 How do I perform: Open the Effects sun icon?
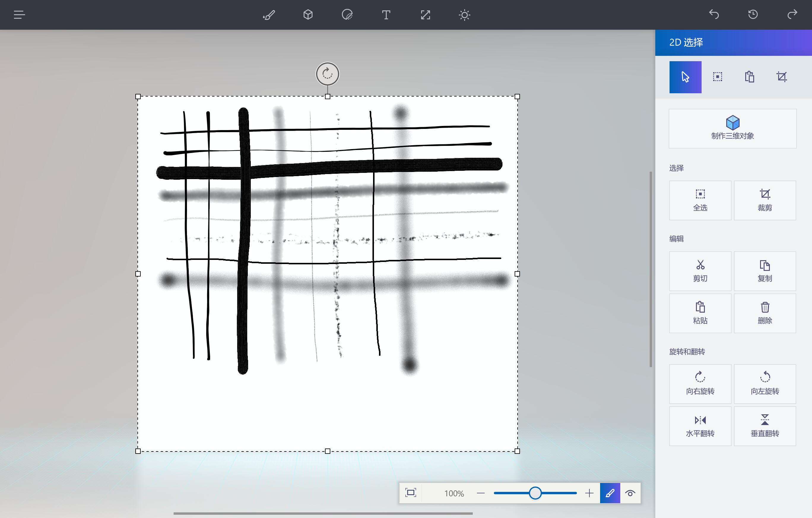[464, 15]
